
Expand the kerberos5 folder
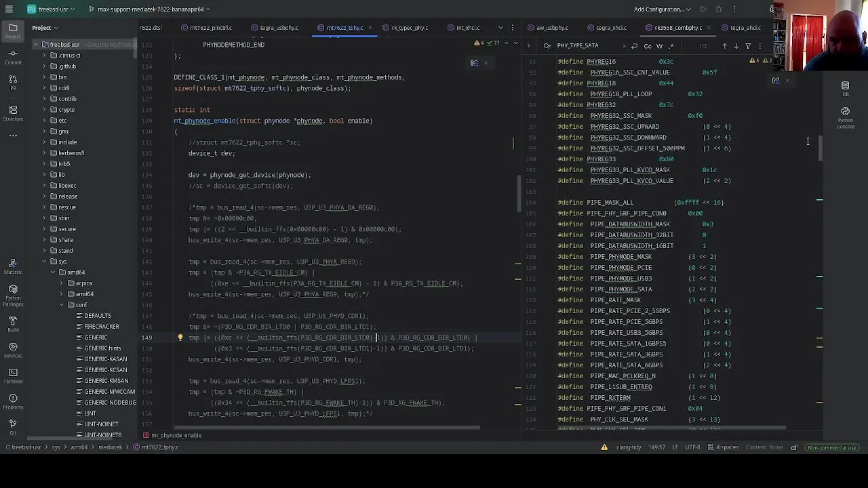[45, 153]
